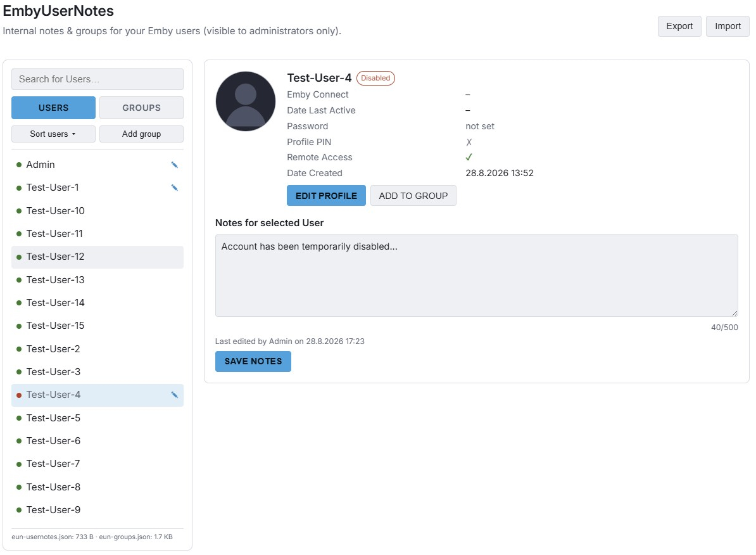Click the Profile PIN X mark

pos(469,142)
